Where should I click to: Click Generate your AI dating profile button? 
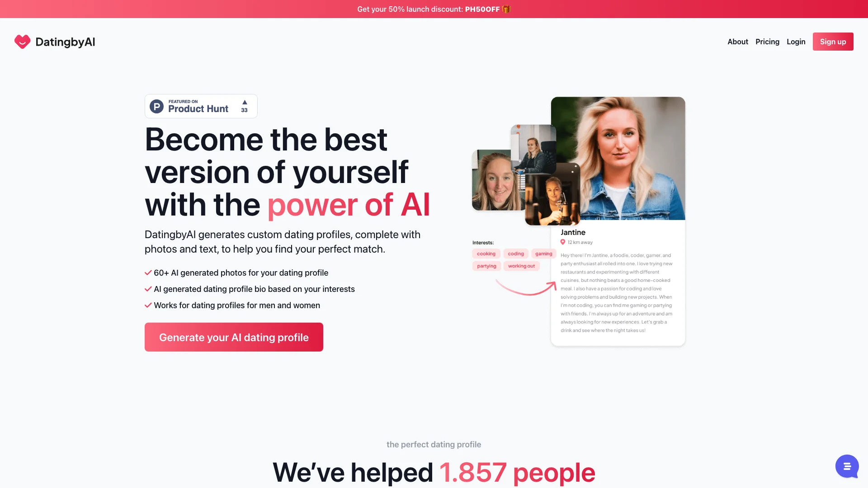click(x=234, y=337)
